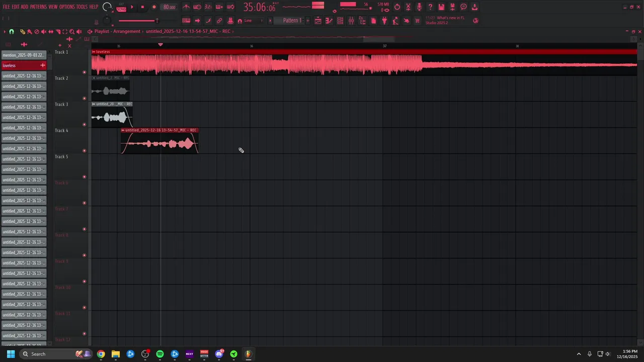
Task: Click the online news globe icon
Action: click(x=475, y=21)
